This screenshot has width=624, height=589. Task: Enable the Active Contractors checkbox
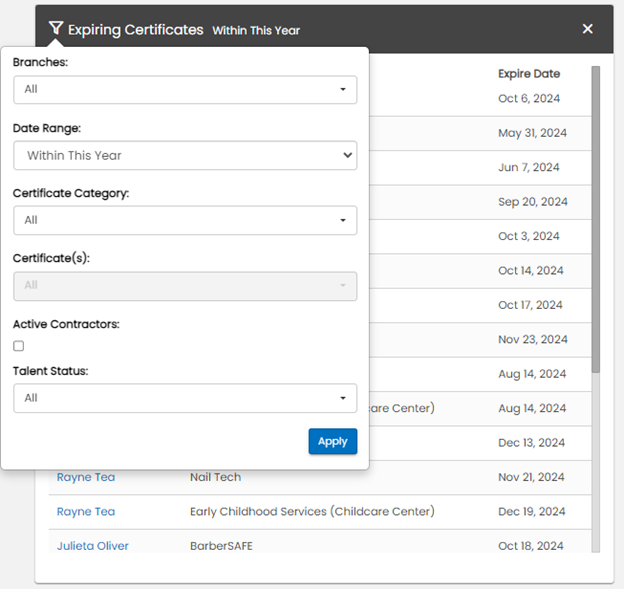(x=19, y=346)
